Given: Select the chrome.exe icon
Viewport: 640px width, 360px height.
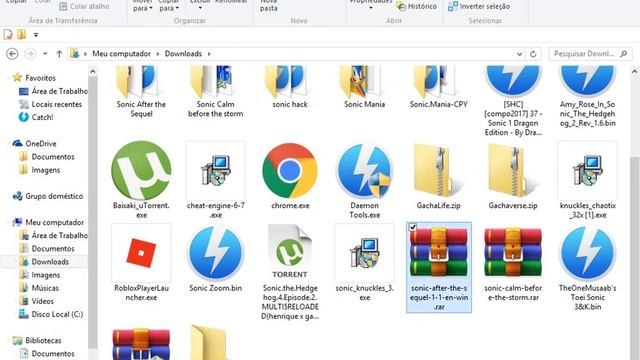Looking at the screenshot, I should tap(290, 171).
